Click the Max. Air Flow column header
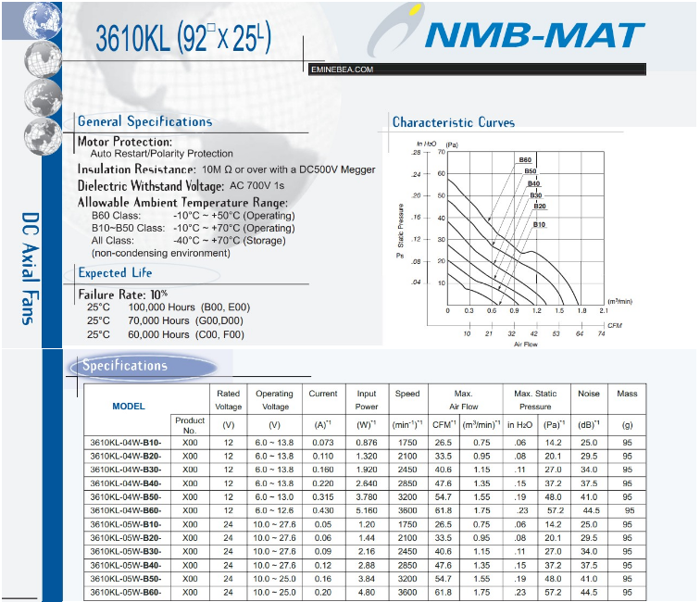 click(x=463, y=400)
